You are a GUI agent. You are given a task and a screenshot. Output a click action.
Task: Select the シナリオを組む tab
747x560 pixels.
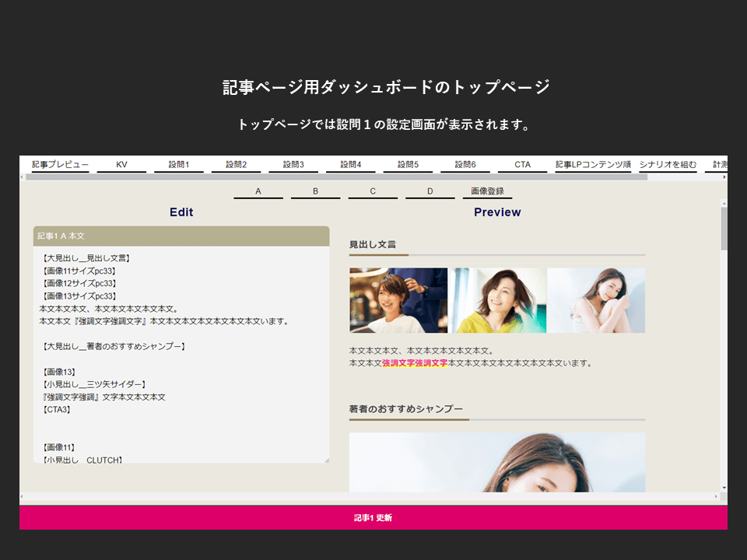[x=668, y=165]
